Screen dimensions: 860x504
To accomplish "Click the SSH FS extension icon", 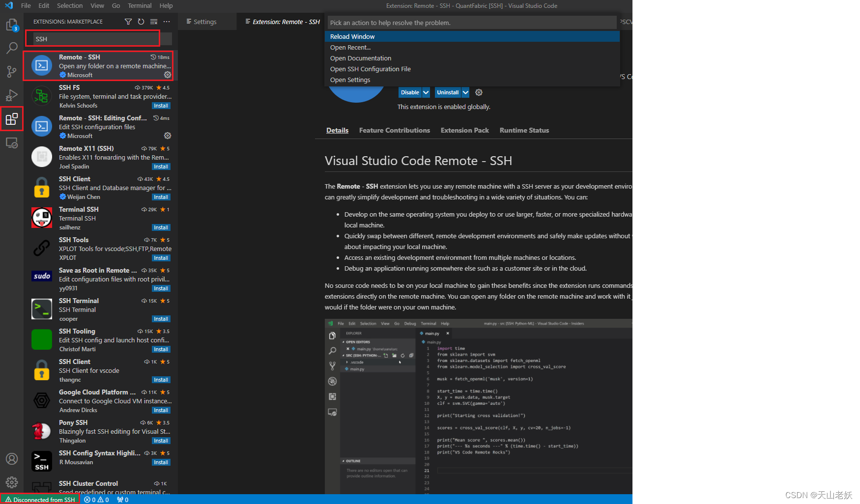I will (x=42, y=96).
